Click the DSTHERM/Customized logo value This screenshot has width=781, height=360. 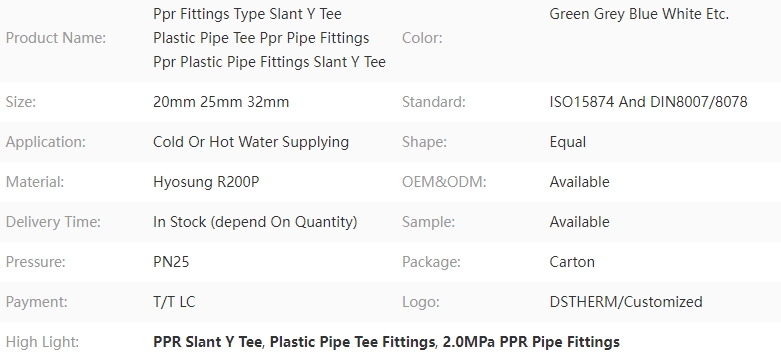pyautogui.click(x=626, y=302)
